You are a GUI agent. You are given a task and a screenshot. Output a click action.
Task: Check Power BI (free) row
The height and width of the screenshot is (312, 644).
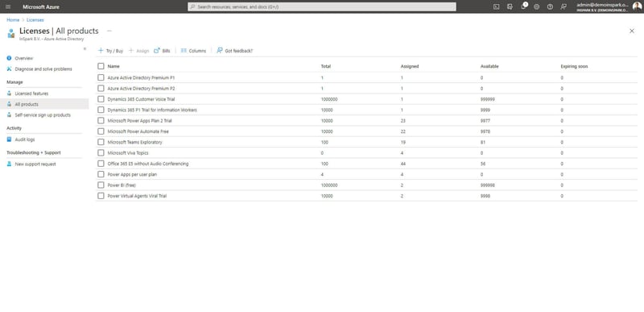(101, 185)
